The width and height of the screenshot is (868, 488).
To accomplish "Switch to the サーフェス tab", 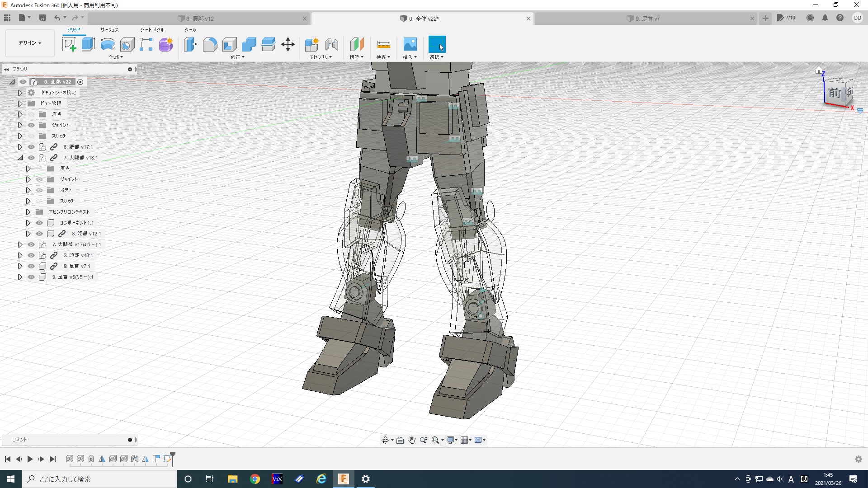I will click(109, 30).
